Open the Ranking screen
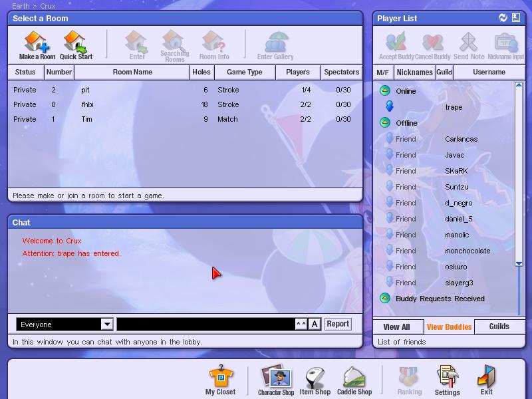Image resolution: width=532 pixels, height=399 pixels. click(409, 380)
